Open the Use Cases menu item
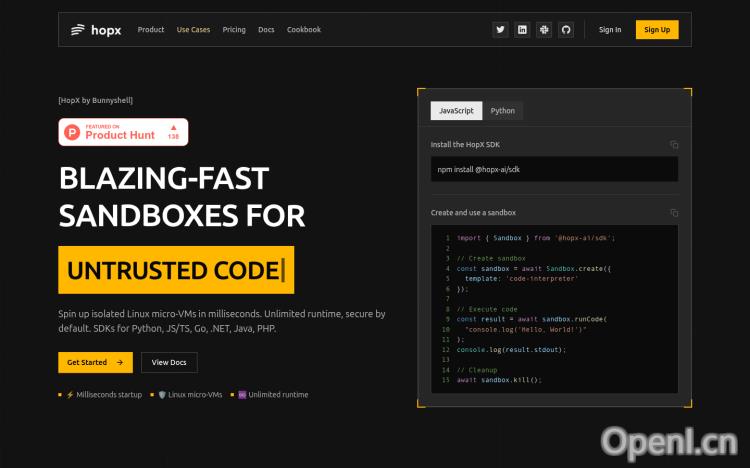750x468 pixels. coord(193,30)
